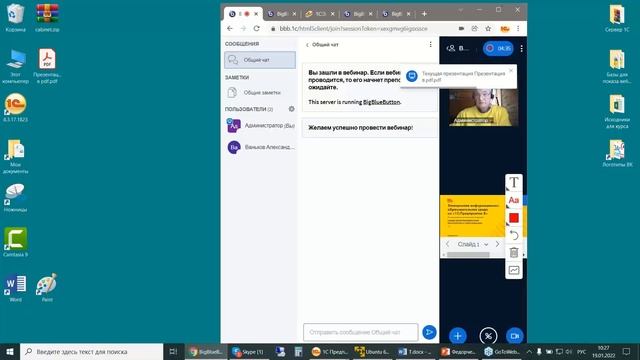Switch to the '1С:Э' browser tab
Screen dimensions: 640x360
tap(320, 14)
